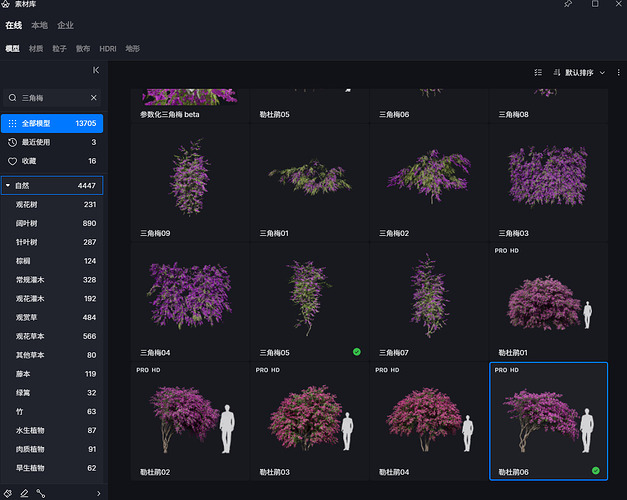
Task: Switch to the HDRI tab
Action: coord(107,48)
